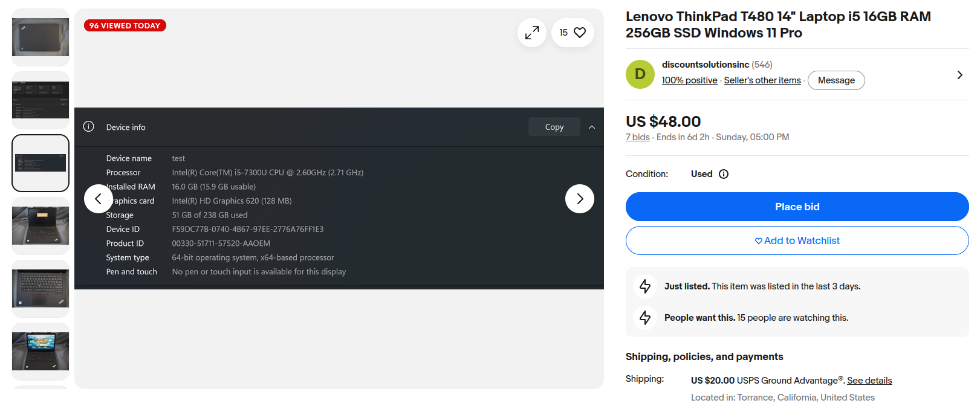Click the discountsolutionsinc seller avatar

(640, 74)
